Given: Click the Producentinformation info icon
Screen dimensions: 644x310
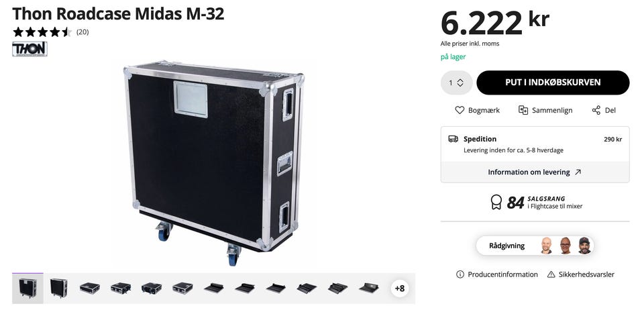Looking at the screenshot, I should [x=460, y=274].
